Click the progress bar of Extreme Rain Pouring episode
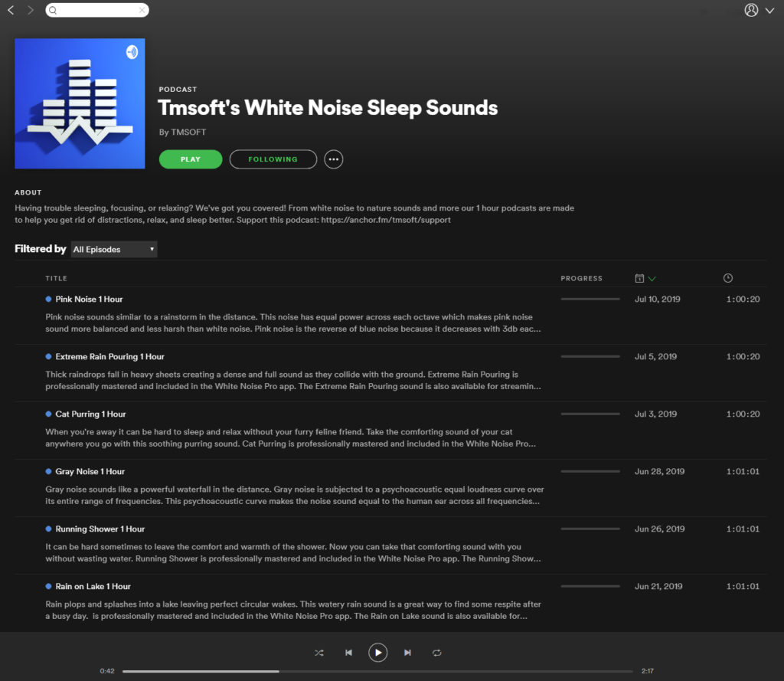This screenshot has width=784, height=681. 590,357
